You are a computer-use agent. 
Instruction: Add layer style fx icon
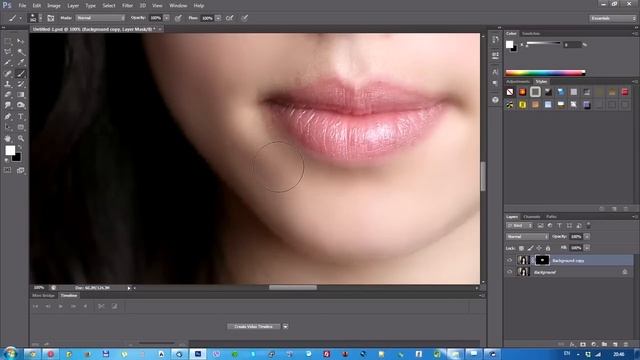point(572,344)
